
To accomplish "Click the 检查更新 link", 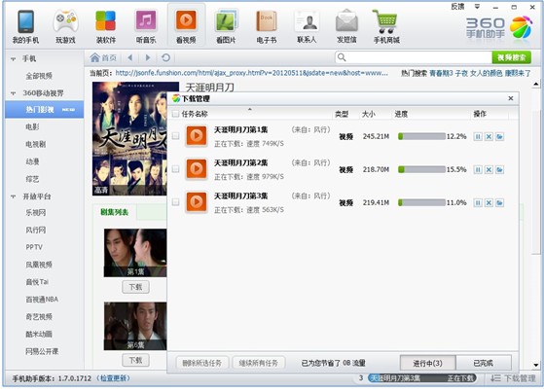I will coord(114,378).
